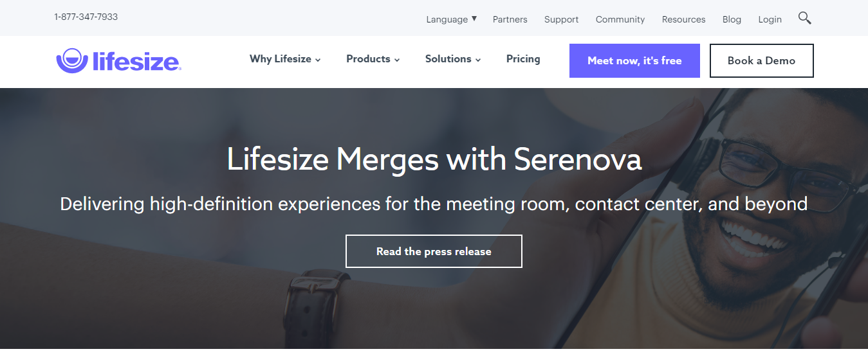Open the Resources link
The width and height of the screenshot is (868, 356).
tap(683, 19)
